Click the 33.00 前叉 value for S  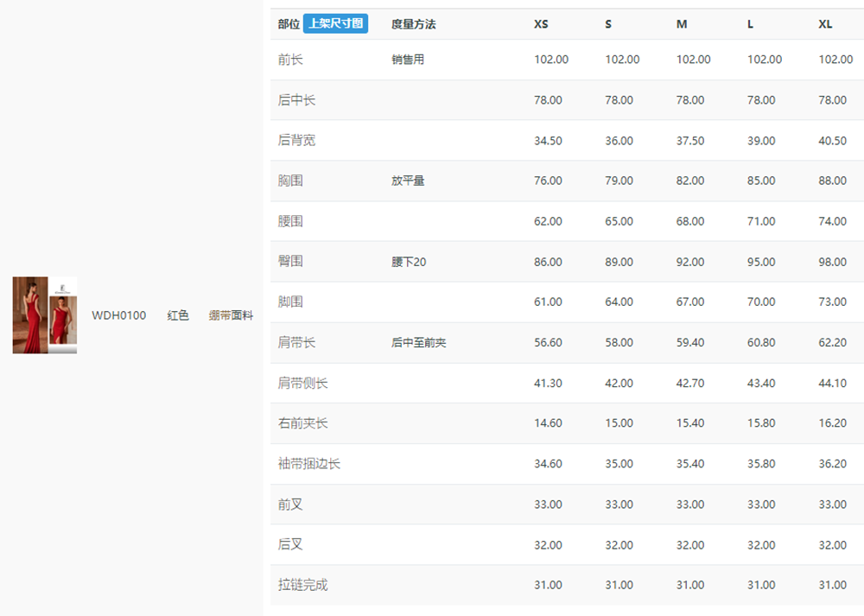[x=619, y=505]
